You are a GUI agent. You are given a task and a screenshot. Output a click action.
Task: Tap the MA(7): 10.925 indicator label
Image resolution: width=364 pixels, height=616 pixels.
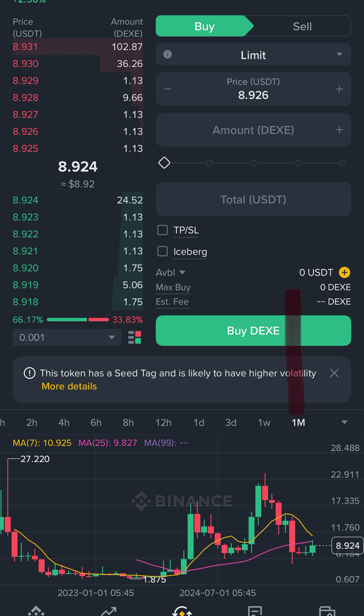point(42,443)
